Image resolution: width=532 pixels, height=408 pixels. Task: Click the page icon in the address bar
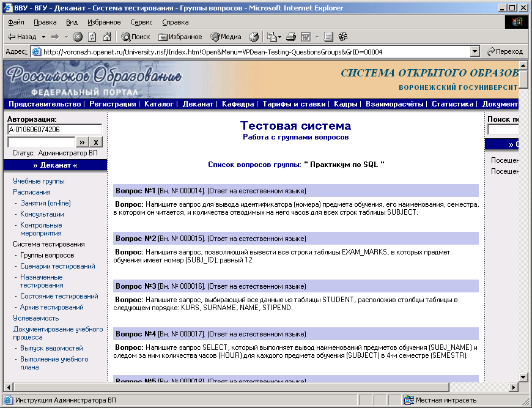(36, 51)
